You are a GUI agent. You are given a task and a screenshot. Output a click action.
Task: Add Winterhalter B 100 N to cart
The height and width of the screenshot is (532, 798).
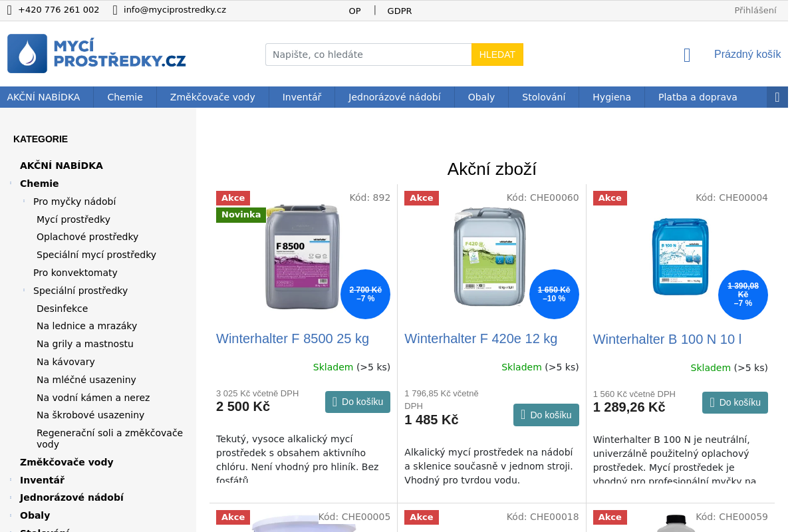[735, 403]
